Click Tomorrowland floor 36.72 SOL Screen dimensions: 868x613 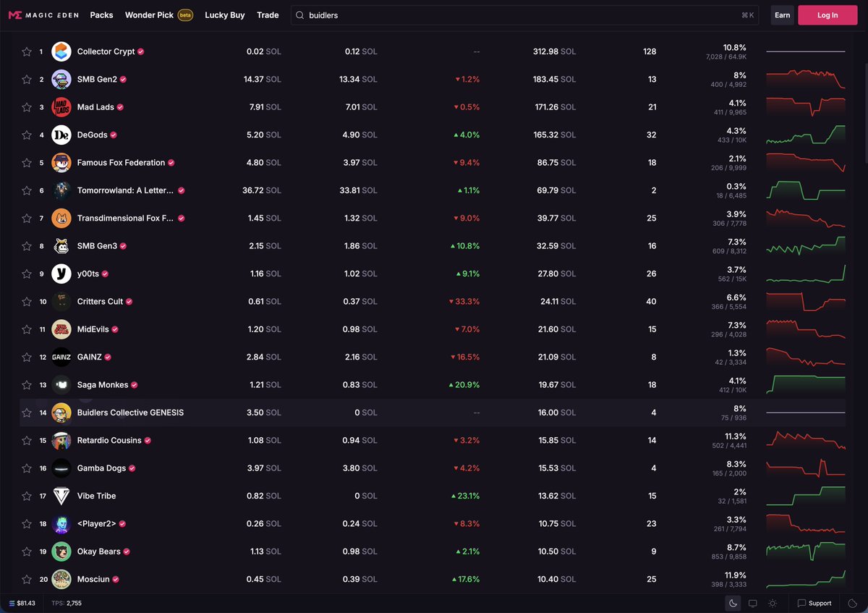(x=263, y=190)
